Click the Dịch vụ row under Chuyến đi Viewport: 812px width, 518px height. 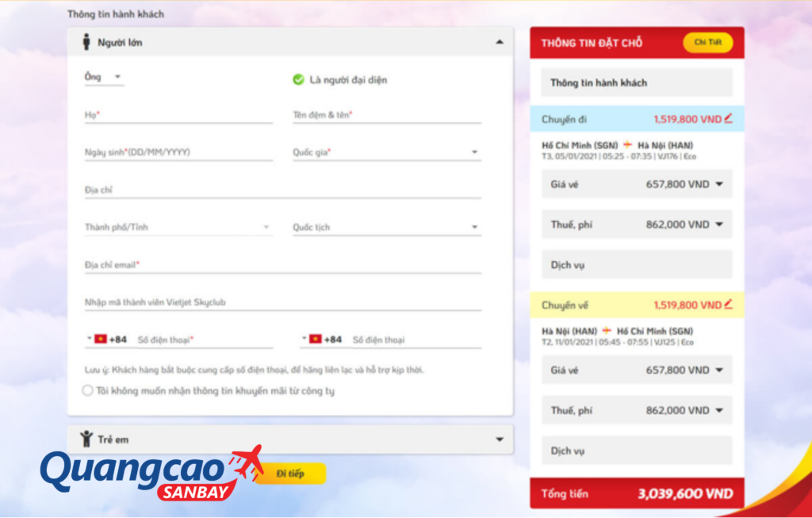click(637, 265)
